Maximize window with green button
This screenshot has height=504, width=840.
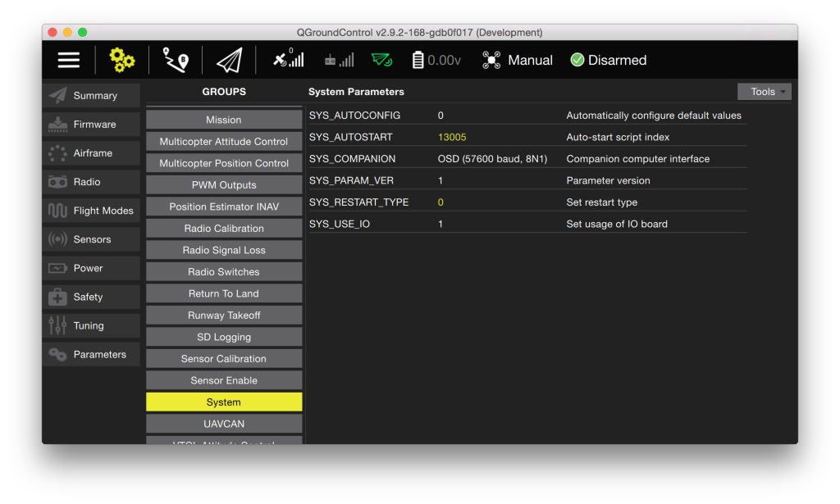coord(83,32)
